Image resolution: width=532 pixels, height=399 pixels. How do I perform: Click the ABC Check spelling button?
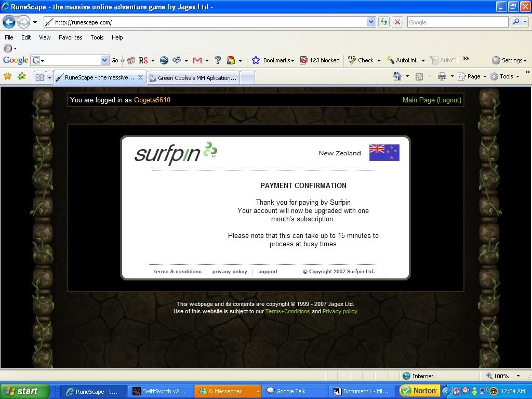(362, 60)
